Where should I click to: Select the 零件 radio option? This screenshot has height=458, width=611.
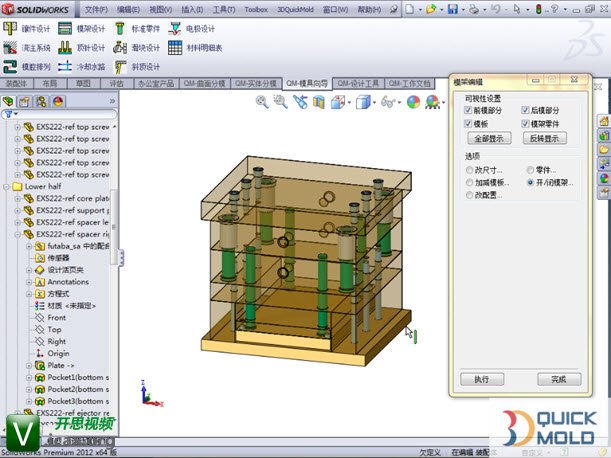point(530,170)
